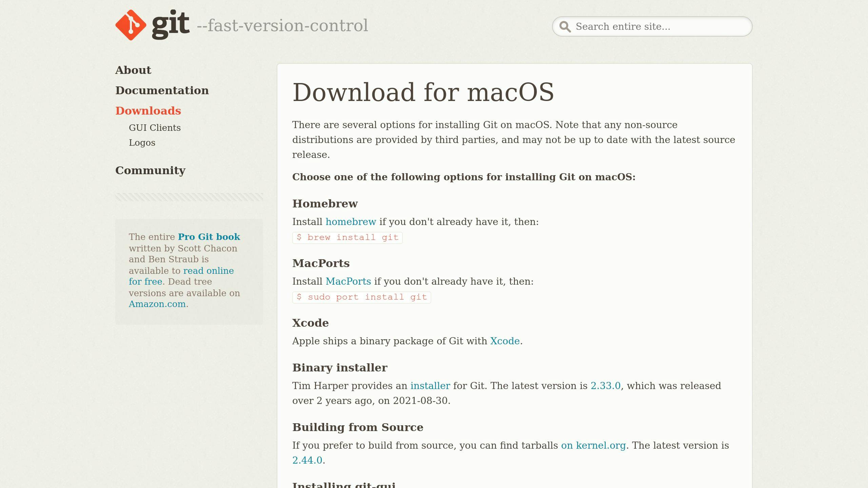Click the search magnifier icon
Viewport: 868px width, 488px height.
point(565,26)
